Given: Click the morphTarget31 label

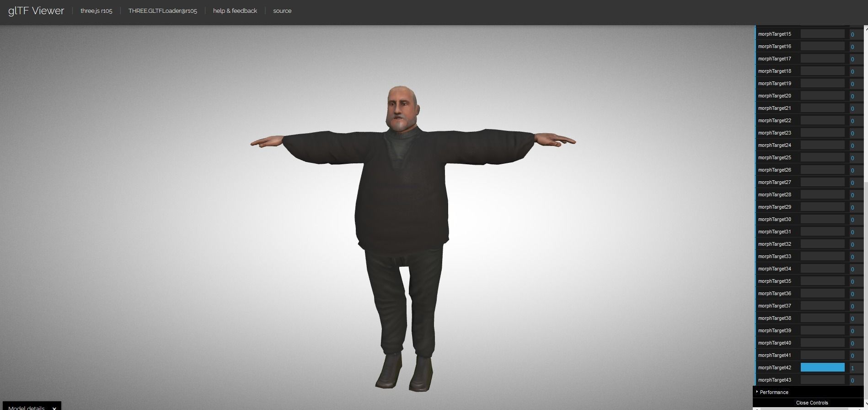Looking at the screenshot, I should (x=774, y=232).
